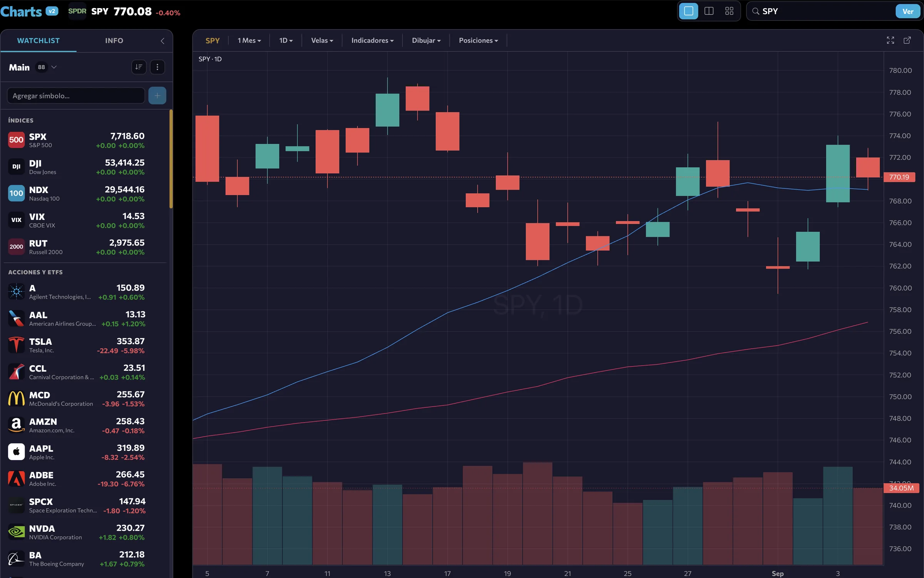The image size is (924, 578).
Task: Select the AAPL price 319.89
Action: [x=131, y=448]
